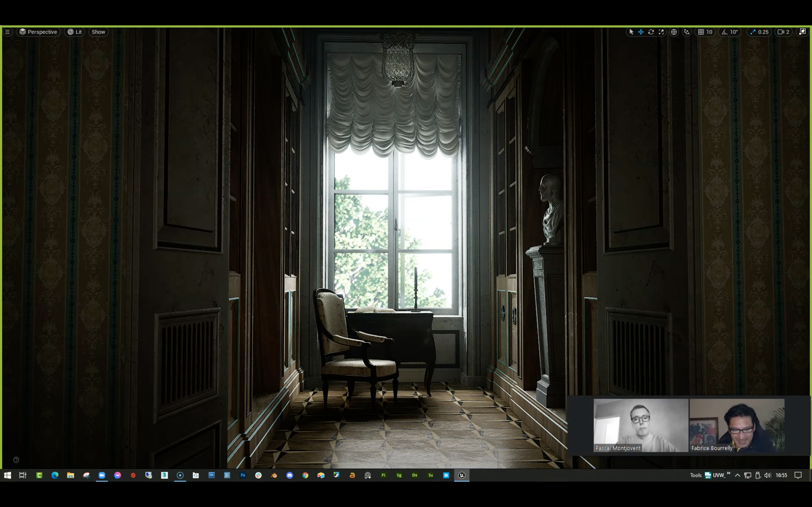The height and width of the screenshot is (507, 812).
Task: Open the rotation snap 10° value dropdown
Action: 734,32
